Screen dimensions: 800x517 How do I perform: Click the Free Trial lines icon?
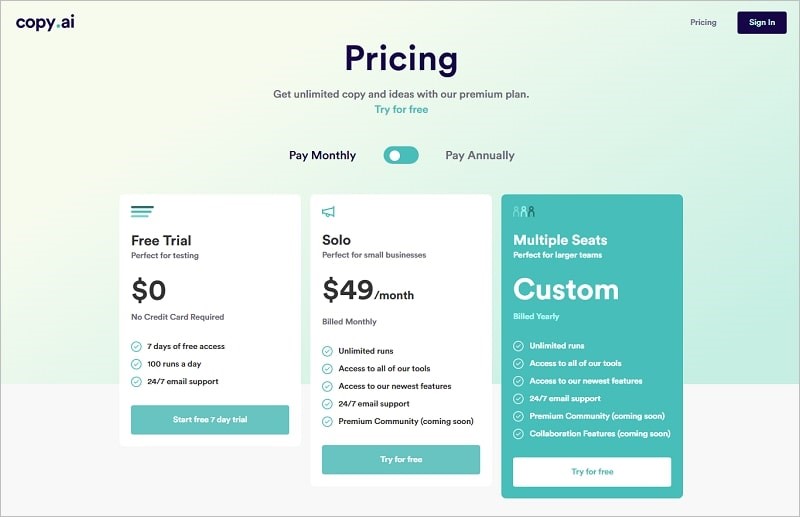(x=142, y=211)
